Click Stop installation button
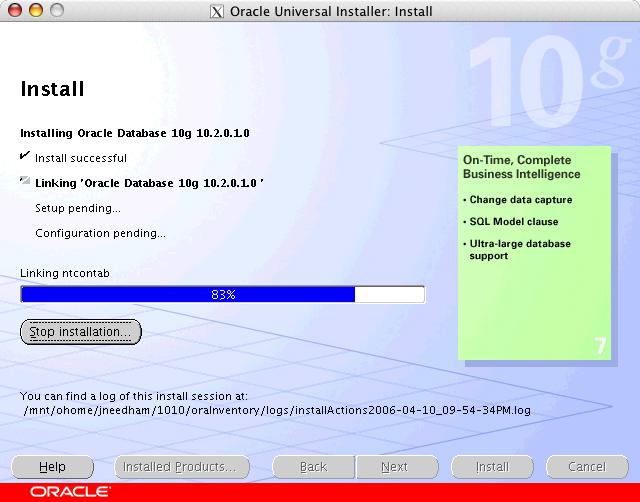This screenshot has height=502, width=640. (81, 331)
